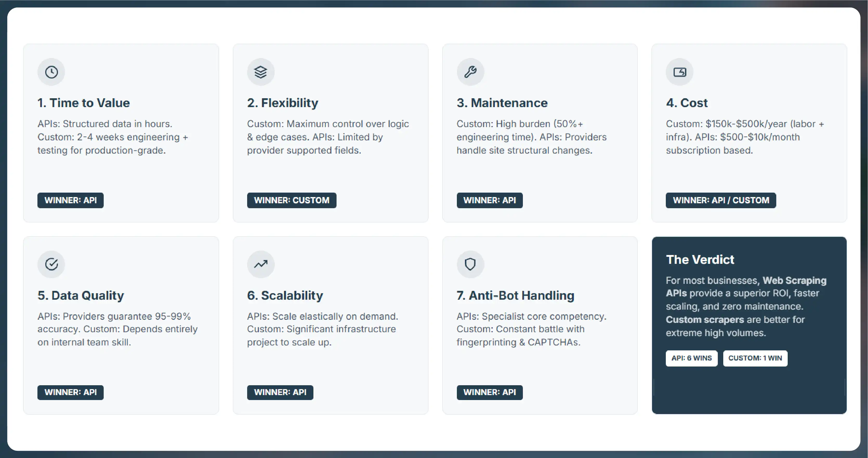Click the clock icon above Time to Value
Screen dimensions: 868x458
pos(51,72)
